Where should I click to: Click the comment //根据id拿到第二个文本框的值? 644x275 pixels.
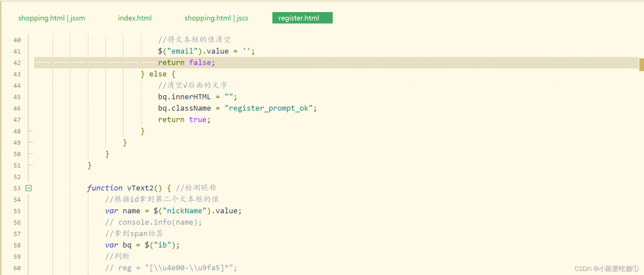(162, 199)
